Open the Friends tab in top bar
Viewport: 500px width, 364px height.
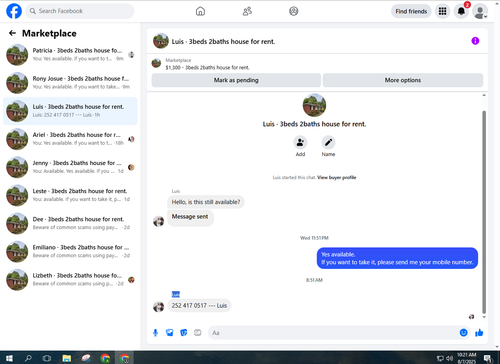tap(247, 11)
